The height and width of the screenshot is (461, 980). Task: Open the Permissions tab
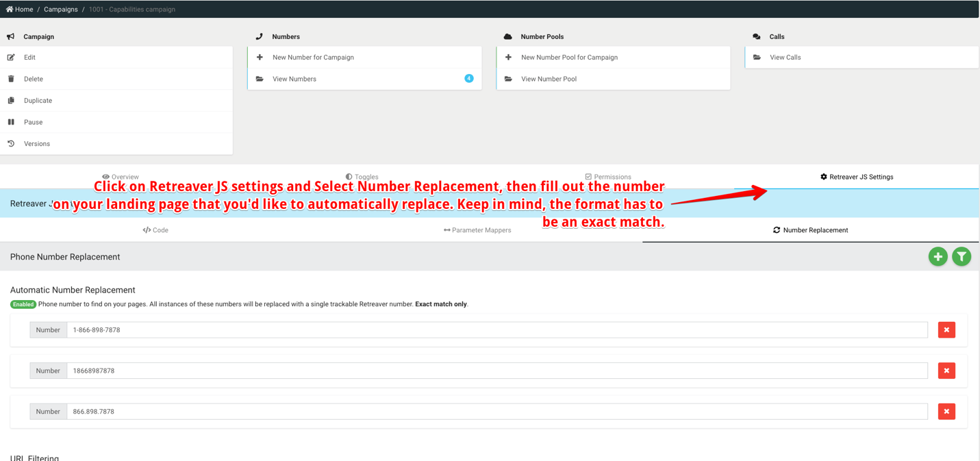(x=608, y=177)
